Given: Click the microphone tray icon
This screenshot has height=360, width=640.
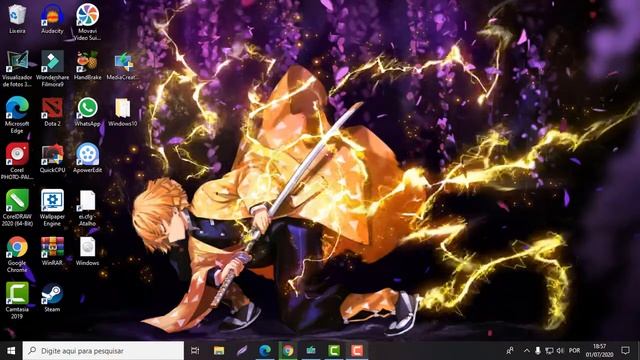Looking at the screenshot, I should coord(538,351).
